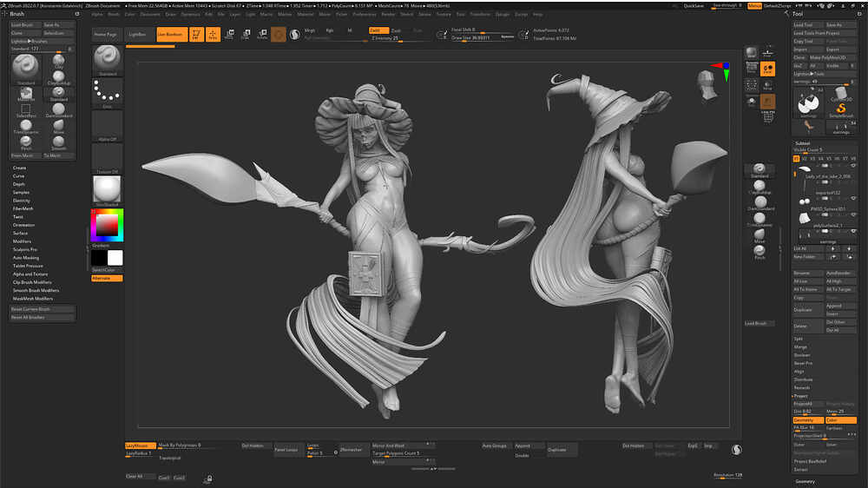Image resolution: width=868 pixels, height=488 pixels.
Task: Open the Texture Off selector
Action: pos(108,158)
